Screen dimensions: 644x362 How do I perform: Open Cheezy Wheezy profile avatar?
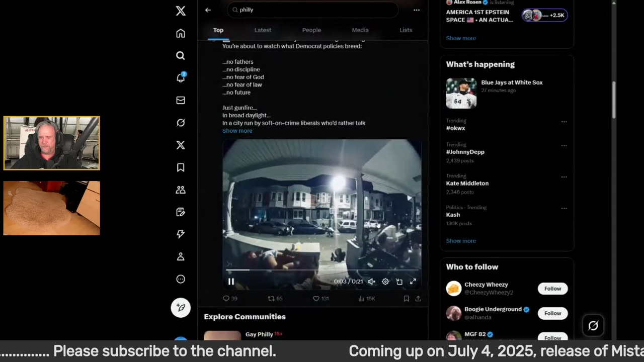click(454, 289)
